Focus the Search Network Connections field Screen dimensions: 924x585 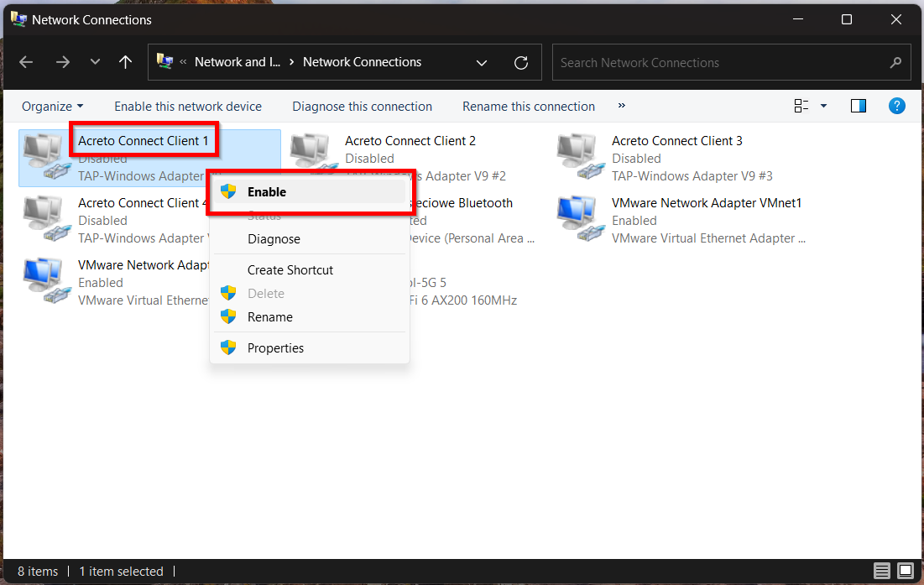pos(731,62)
